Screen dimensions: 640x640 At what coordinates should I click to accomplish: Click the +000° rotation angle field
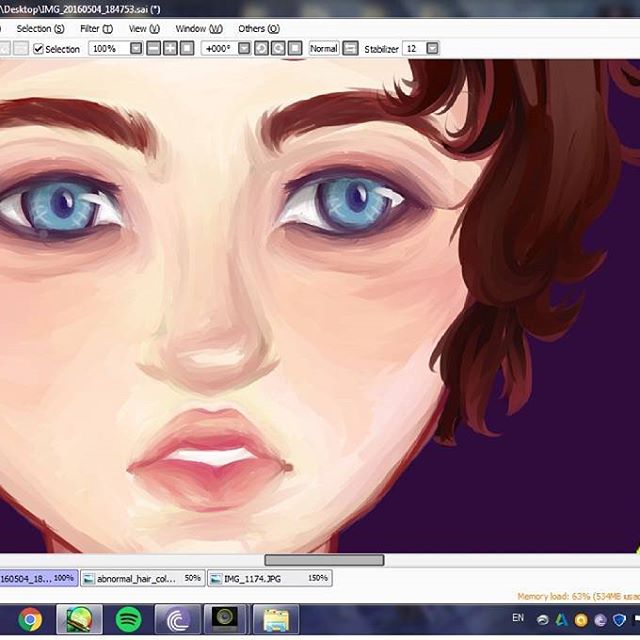tap(219, 49)
